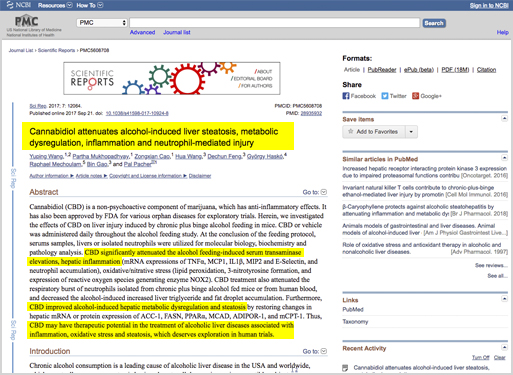Click Journal List breadcrumb
Viewport: 513px width, 375px height.
coord(21,50)
